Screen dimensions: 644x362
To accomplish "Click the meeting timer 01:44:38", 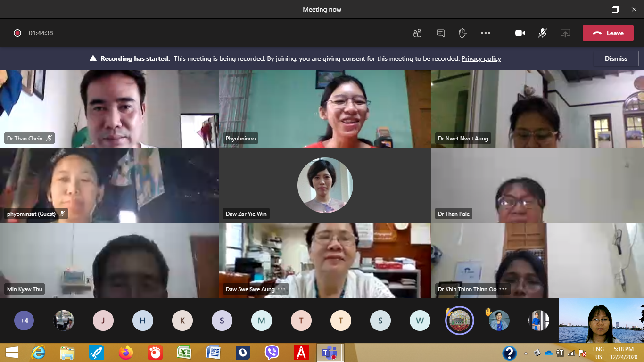I will coord(41,33).
